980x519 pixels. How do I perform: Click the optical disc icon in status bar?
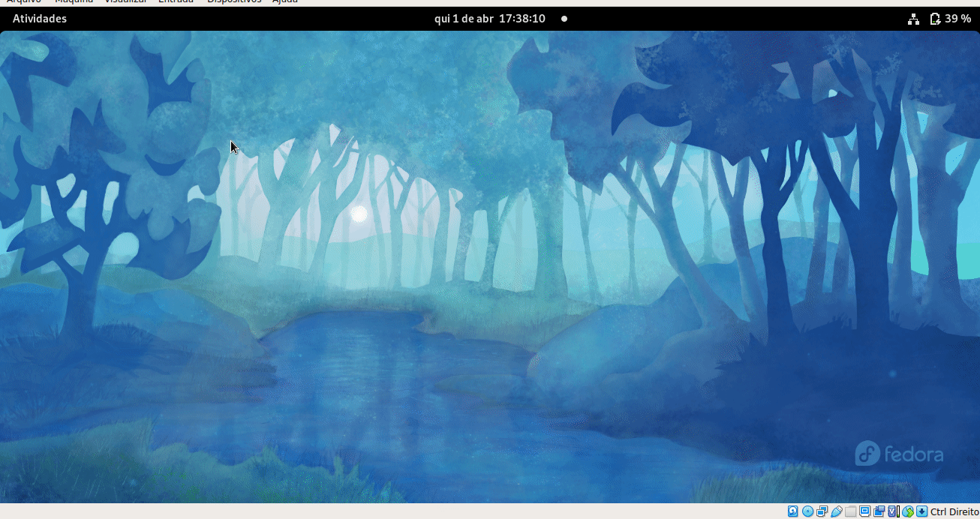coord(807,511)
